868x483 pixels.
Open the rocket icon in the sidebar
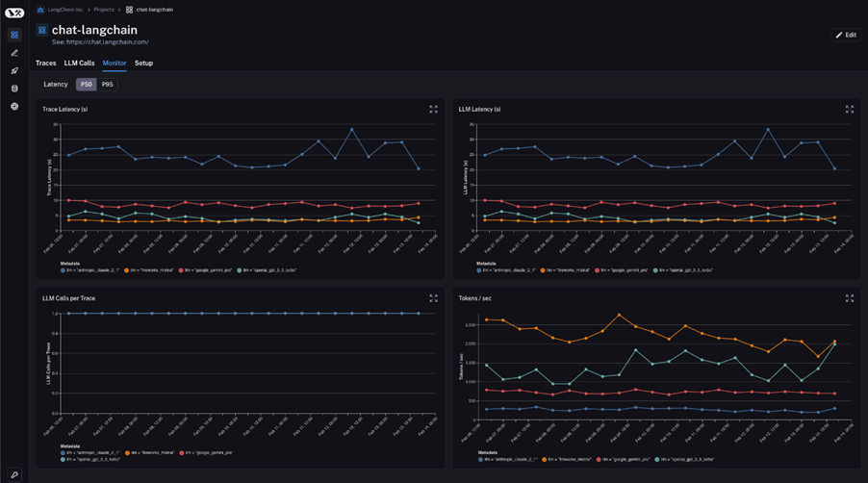click(x=14, y=71)
